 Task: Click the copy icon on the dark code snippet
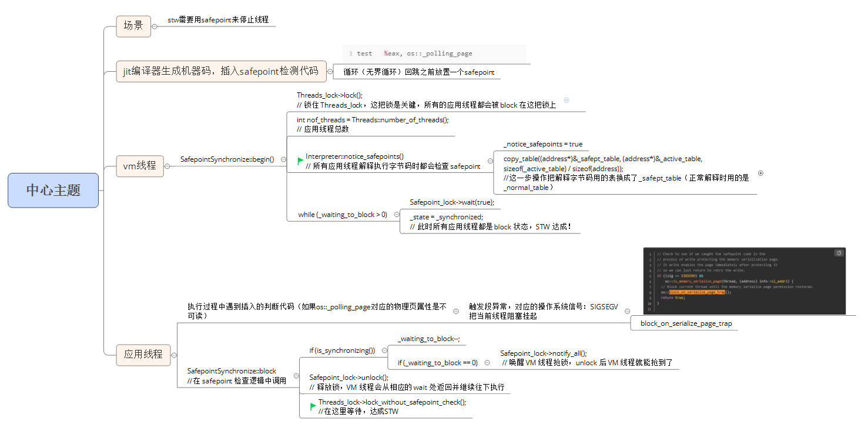pyautogui.click(x=839, y=253)
